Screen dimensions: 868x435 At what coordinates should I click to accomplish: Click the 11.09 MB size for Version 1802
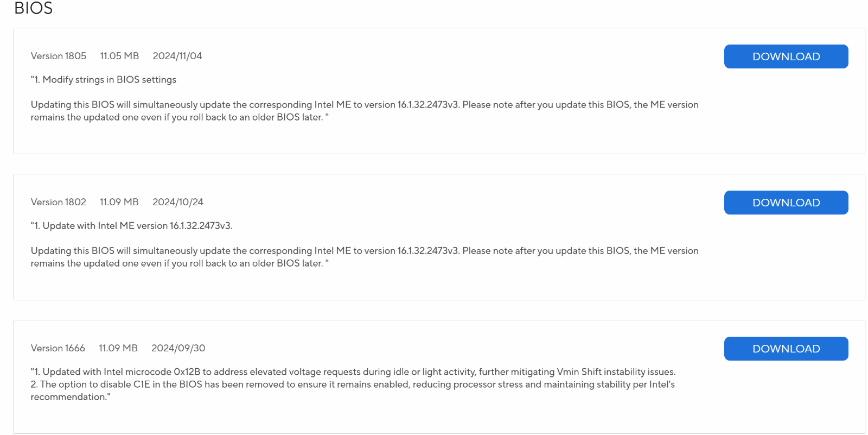[119, 202]
